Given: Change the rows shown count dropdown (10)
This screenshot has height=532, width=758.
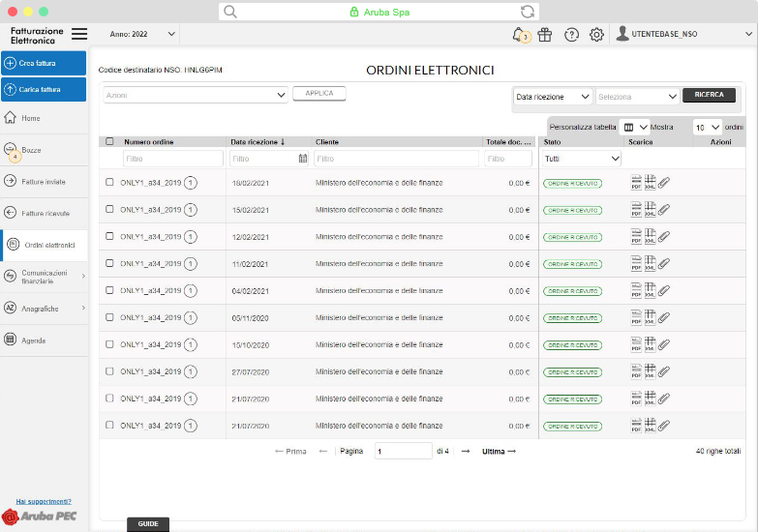Looking at the screenshot, I should pos(708,127).
